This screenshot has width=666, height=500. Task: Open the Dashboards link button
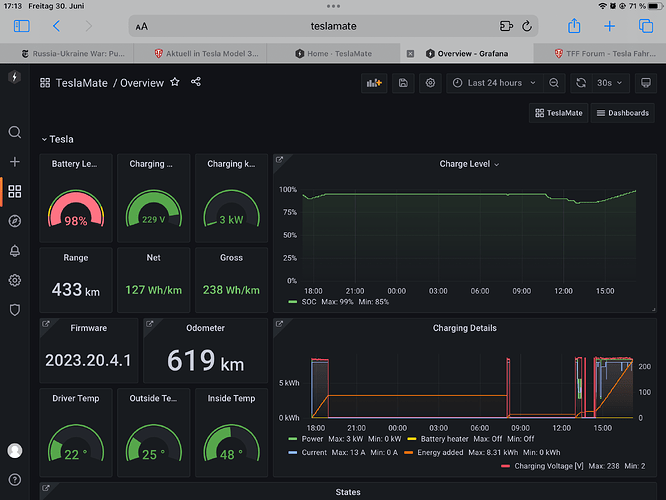[623, 113]
